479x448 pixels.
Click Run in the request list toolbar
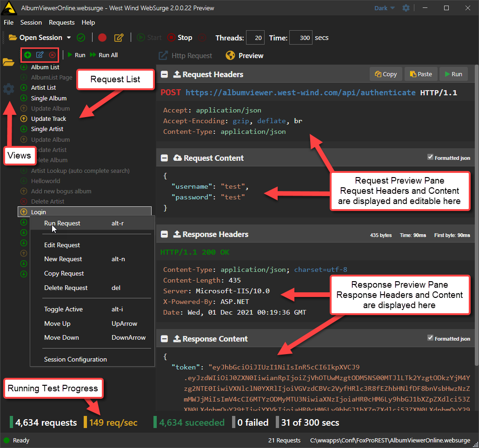click(x=76, y=55)
